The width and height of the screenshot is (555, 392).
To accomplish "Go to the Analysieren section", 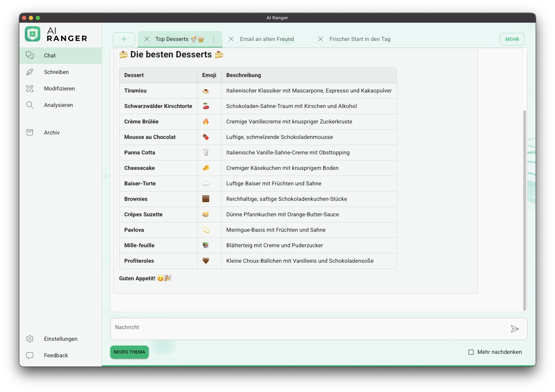I will [61, 105].
